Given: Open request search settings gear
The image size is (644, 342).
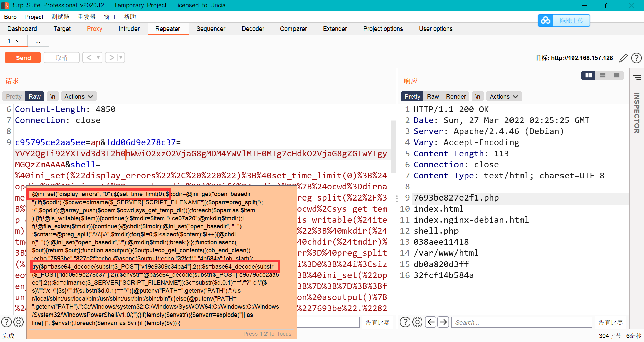Looking at the screenshot, I should point(19,322).
